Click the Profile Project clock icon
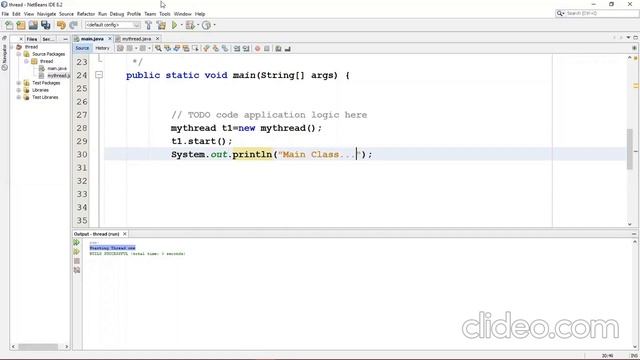The height and width of the screenshot is (360, 640). [x=207, y=25]
